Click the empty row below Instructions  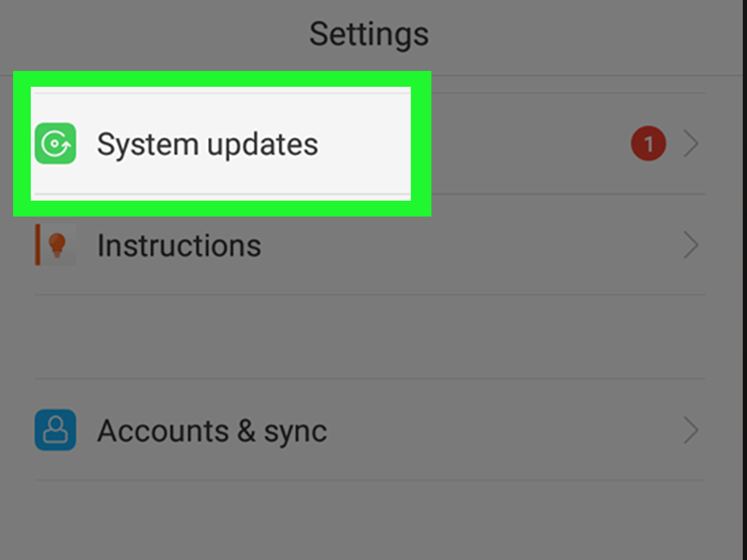[370, 336]
